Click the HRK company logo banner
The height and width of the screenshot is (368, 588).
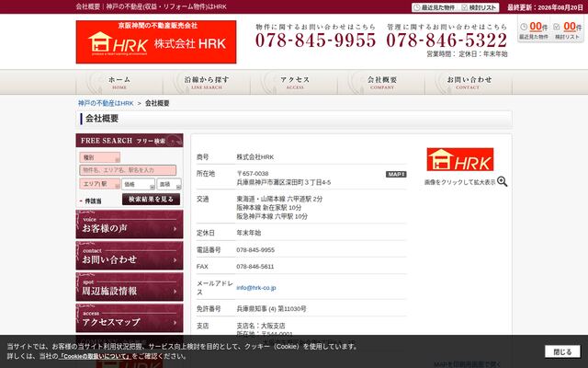click(156, 42)
